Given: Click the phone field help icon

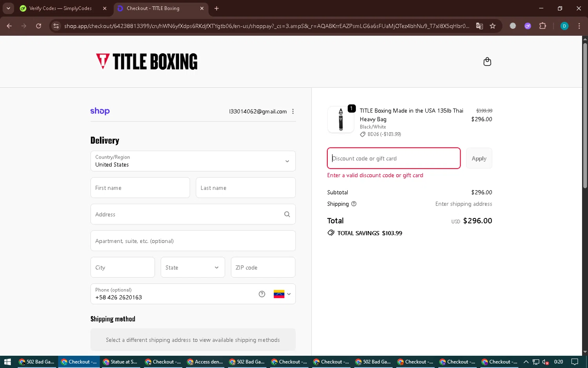Looking at the screenshot, I should pyautogui.click(x=262, y=294).
